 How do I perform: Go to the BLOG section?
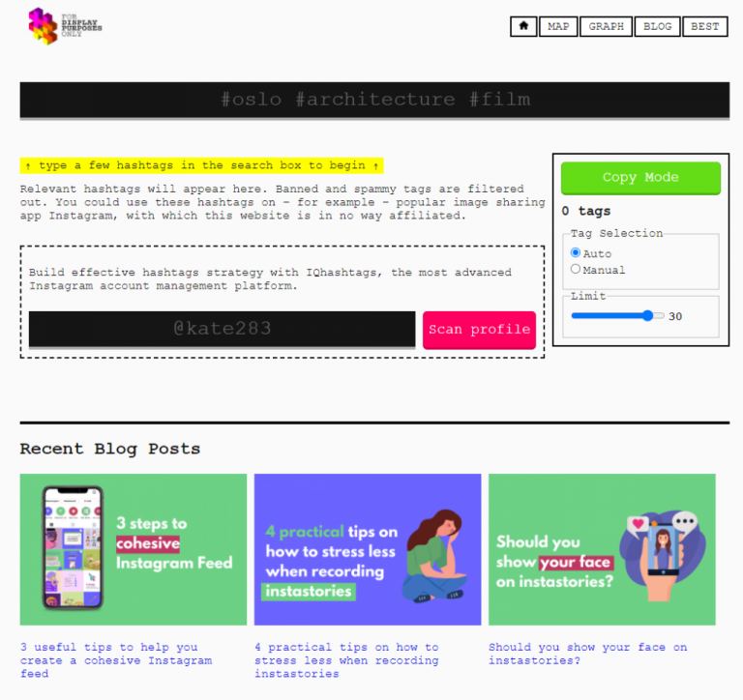coord(657,27)
